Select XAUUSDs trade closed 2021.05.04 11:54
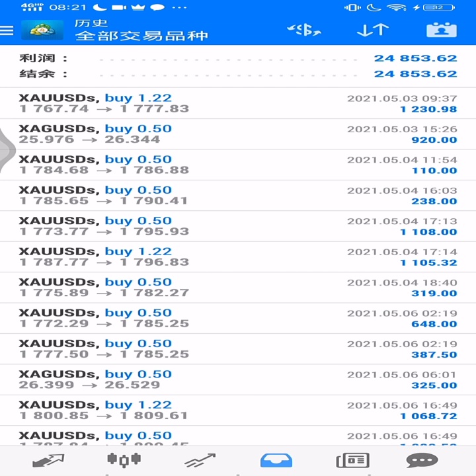 [x=238, y=165]
